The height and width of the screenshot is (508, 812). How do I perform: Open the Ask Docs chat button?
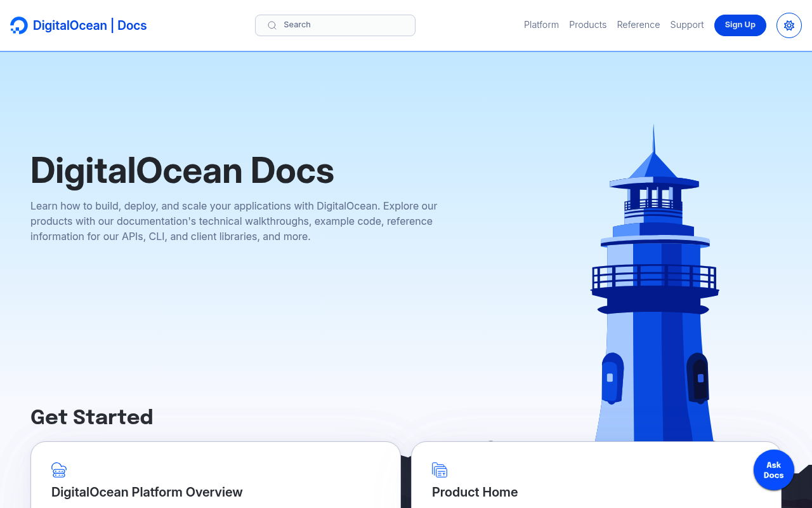point(774,470)
